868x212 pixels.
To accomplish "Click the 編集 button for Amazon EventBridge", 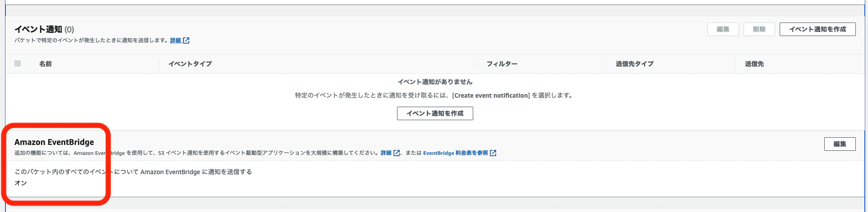I will (840, 144).
